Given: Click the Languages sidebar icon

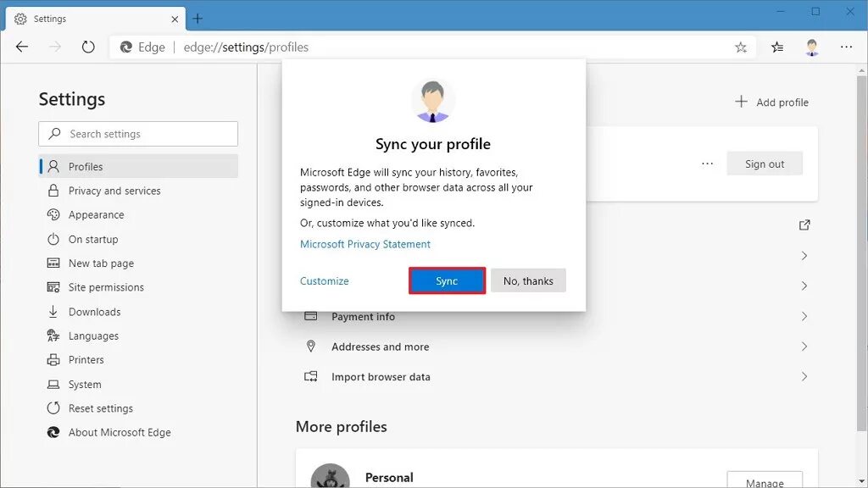Looking at the screenshot, I should coord(53,335).
